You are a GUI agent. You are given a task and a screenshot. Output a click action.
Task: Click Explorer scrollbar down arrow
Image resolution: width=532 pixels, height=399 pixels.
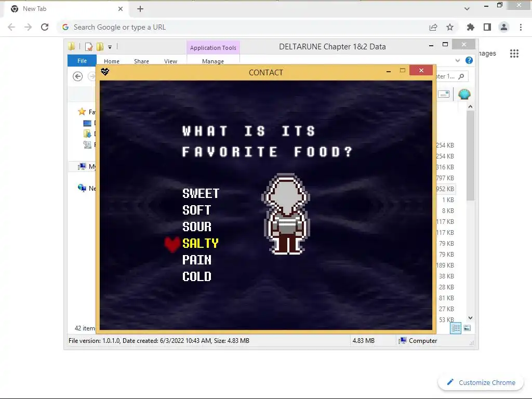tap(470, 318)
